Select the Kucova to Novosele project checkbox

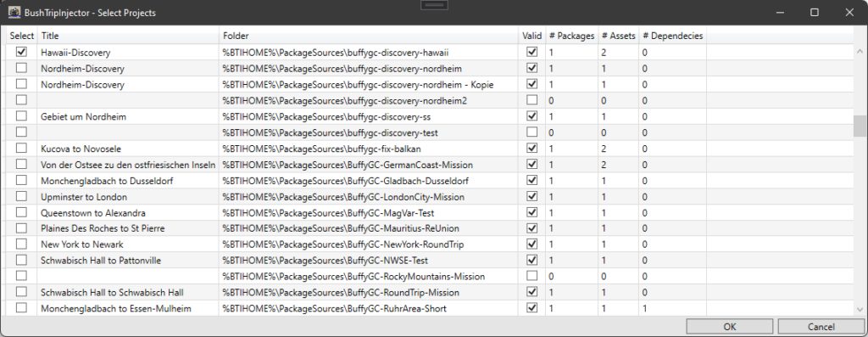click(x=21, y=148)
